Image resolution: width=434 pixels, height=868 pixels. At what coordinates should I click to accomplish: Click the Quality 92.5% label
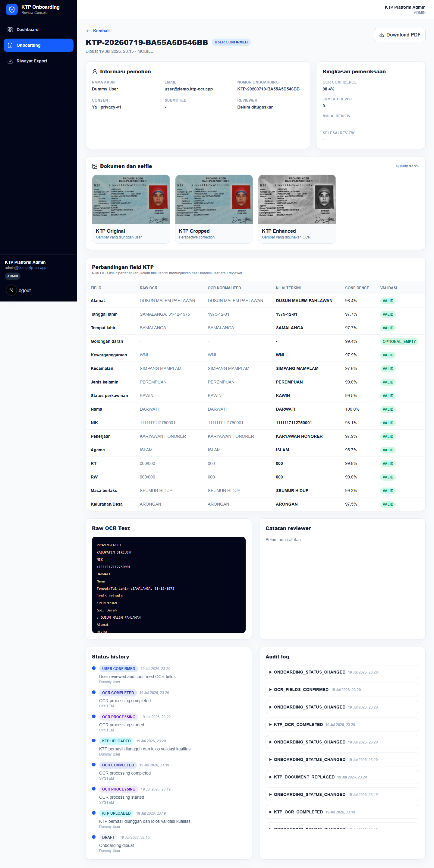click(x=407, y=166)
